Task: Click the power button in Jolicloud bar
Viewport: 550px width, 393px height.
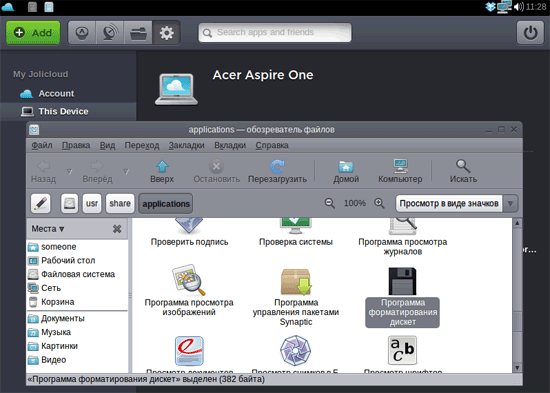Action: click(530, 33)
